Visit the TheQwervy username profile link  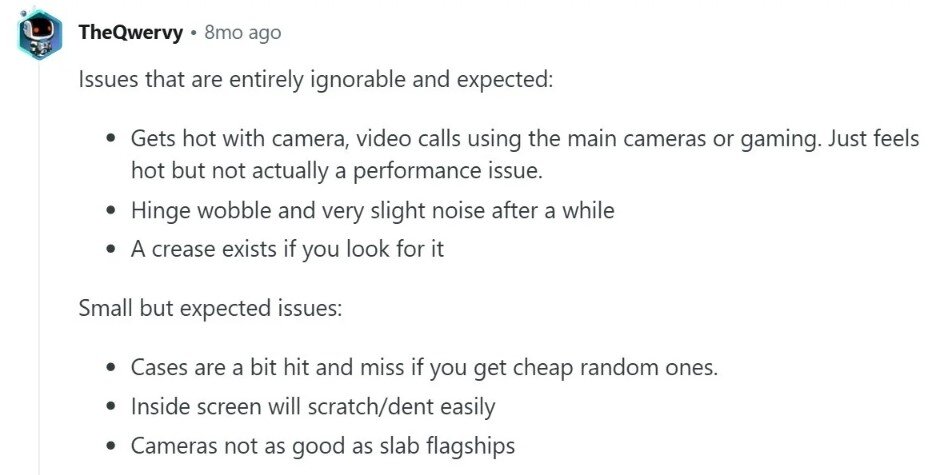coord(130,32)
